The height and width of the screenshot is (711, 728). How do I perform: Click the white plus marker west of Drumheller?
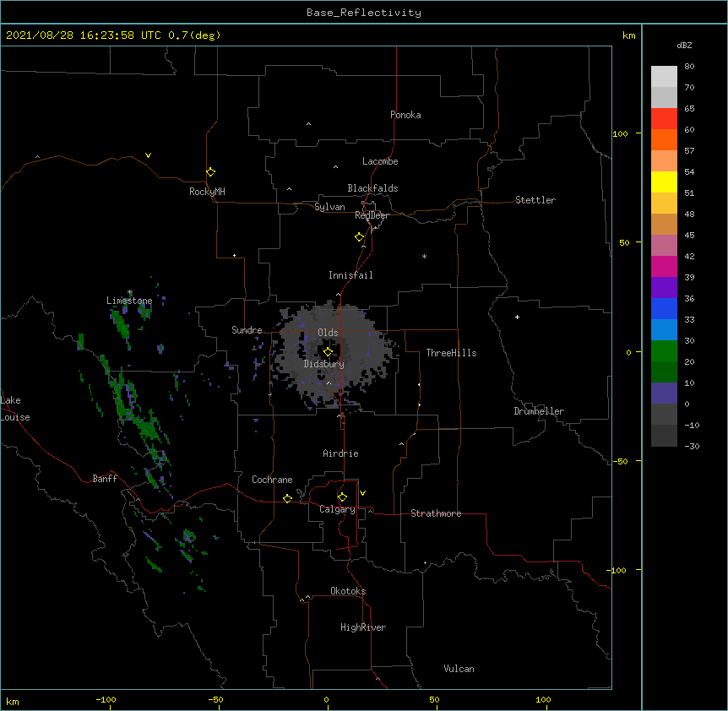coord(517,317)
